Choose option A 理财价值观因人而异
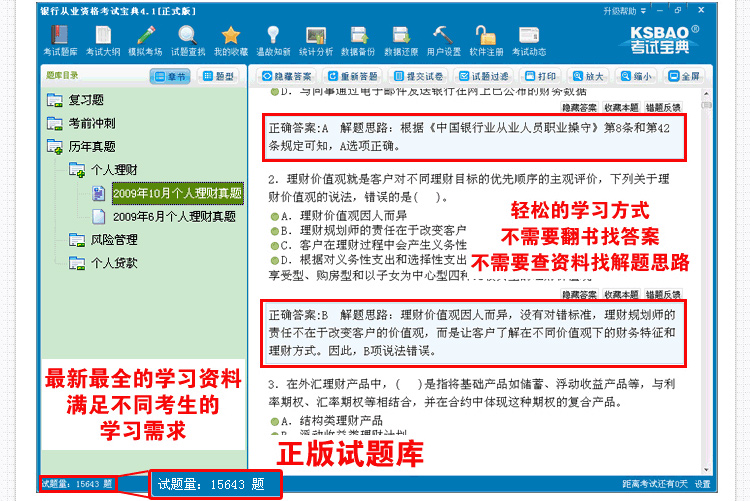 pyautogui.click(x=339, y=216)
